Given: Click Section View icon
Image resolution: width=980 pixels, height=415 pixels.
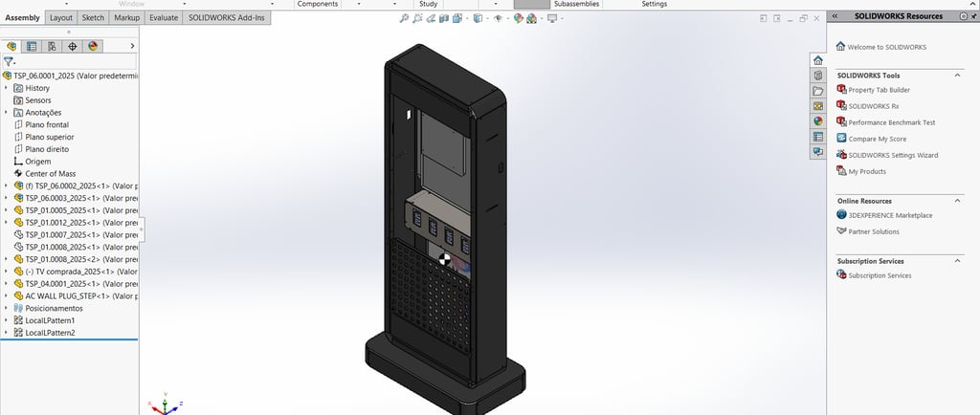Looking at the screenshot, I should [x=444, y=19].
